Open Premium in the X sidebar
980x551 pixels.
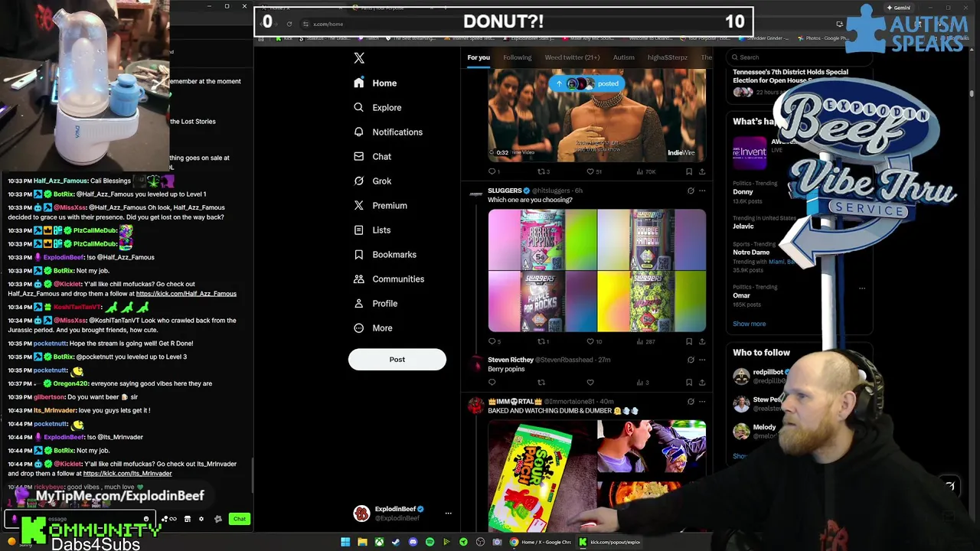pos(381,205)
